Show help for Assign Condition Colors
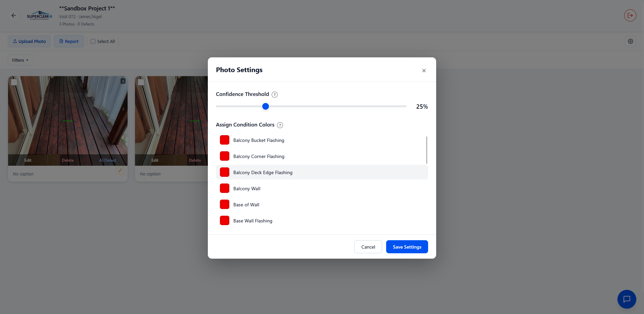Screen dimensions: 644x314 [x=280, y=125]
